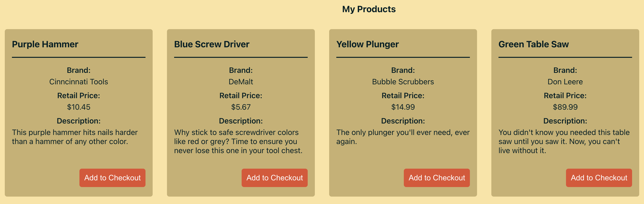Click the DeMalt brand name
Viewport: 644px width, 204px height.
point(241,81)
